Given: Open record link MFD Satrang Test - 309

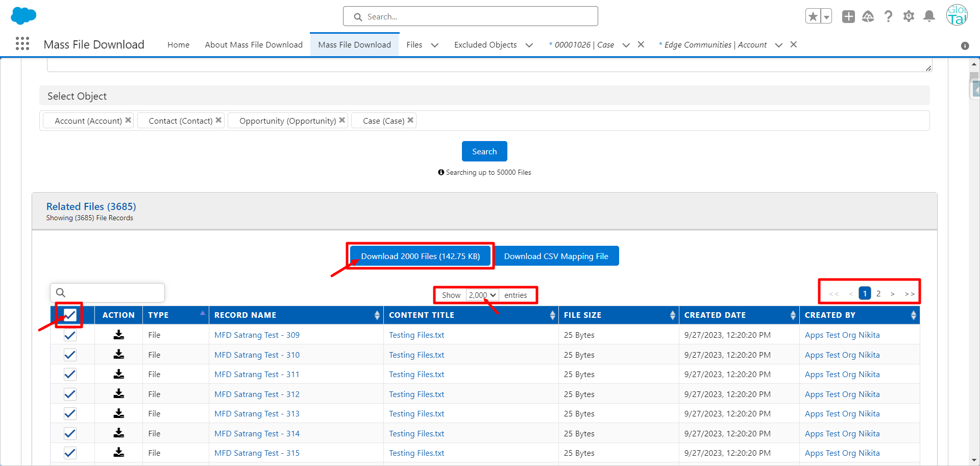Looking at the screenshot, I should (257, 335).
